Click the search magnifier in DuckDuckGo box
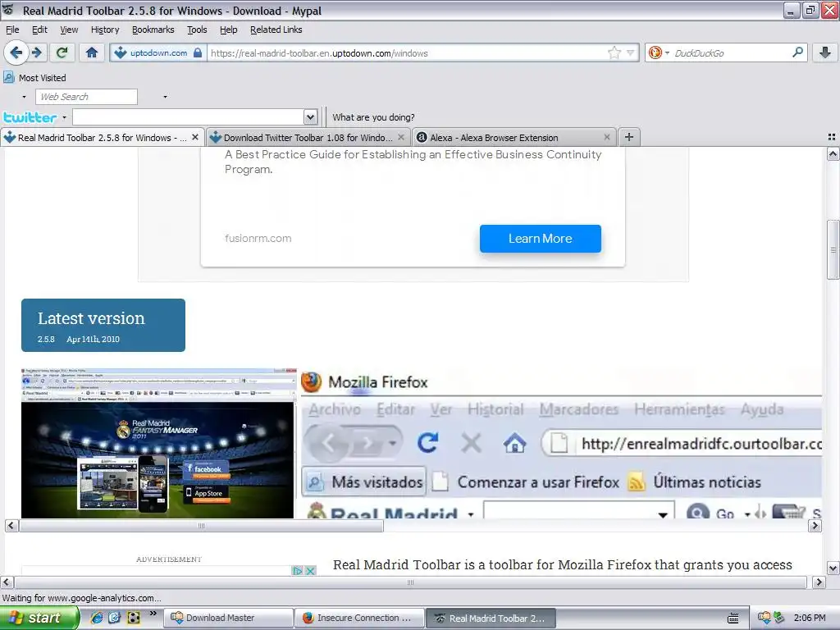 pos(797,52)
